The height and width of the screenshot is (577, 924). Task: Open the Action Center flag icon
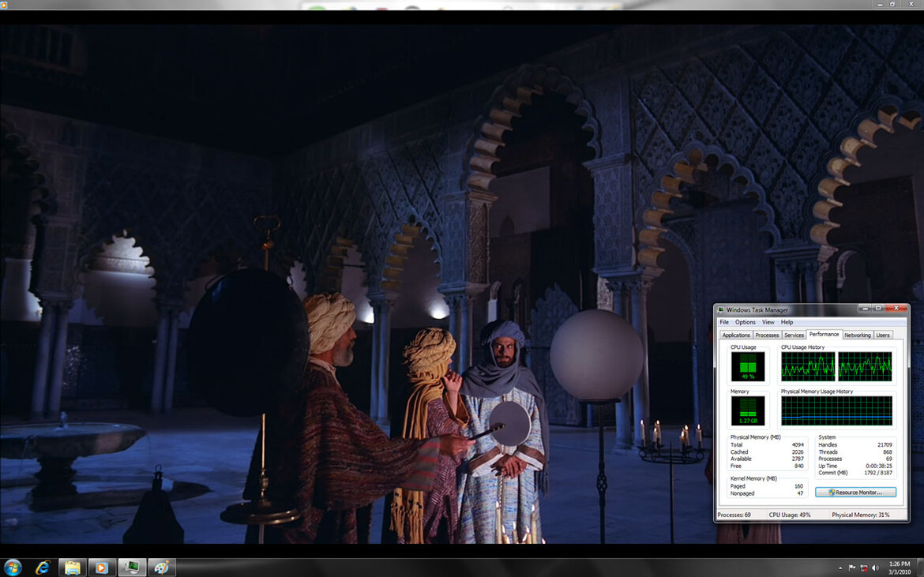[x=852, y=568]
